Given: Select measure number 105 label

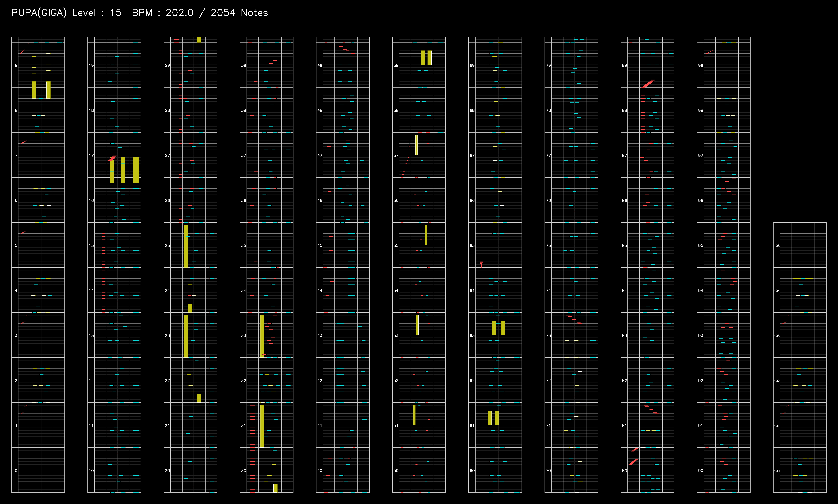Looking at the screenshot, I should pos(777,246).
